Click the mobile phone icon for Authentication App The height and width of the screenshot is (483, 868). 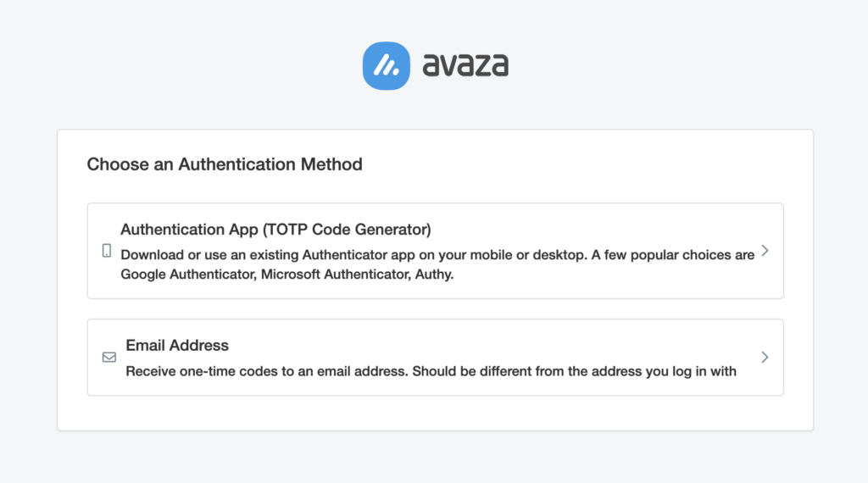(107, 251)
